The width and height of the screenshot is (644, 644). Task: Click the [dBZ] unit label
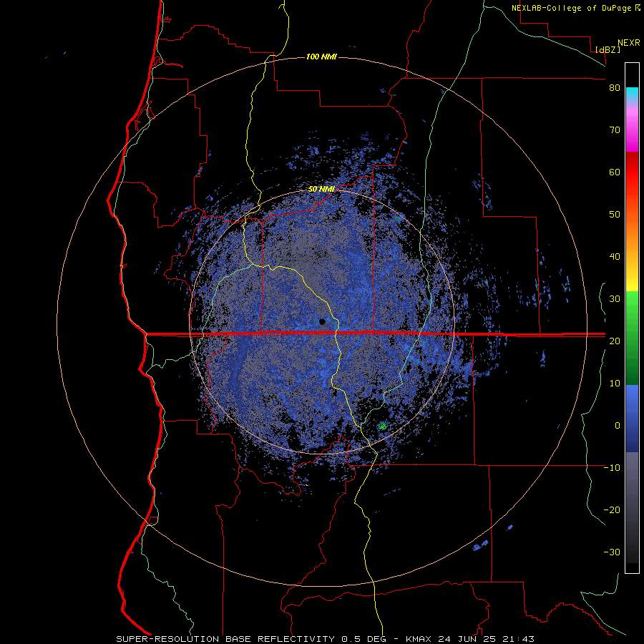click(x=608, y=49)
